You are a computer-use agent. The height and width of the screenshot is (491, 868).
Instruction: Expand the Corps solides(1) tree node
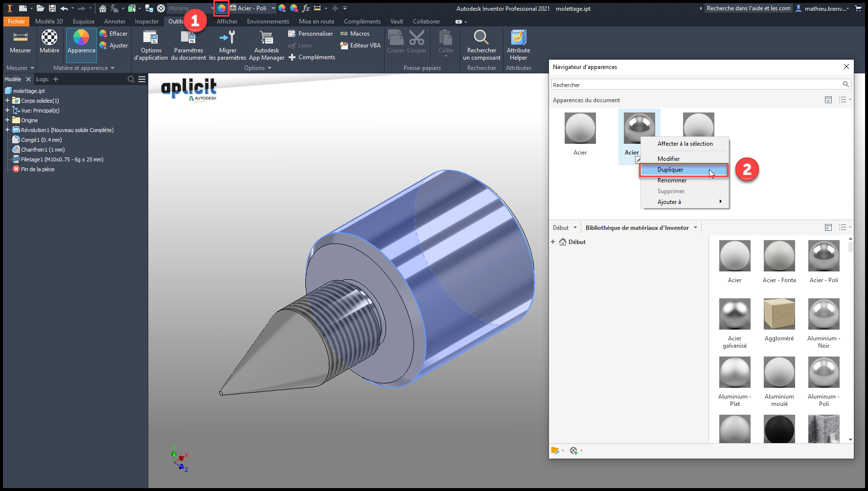pos(7,101)
